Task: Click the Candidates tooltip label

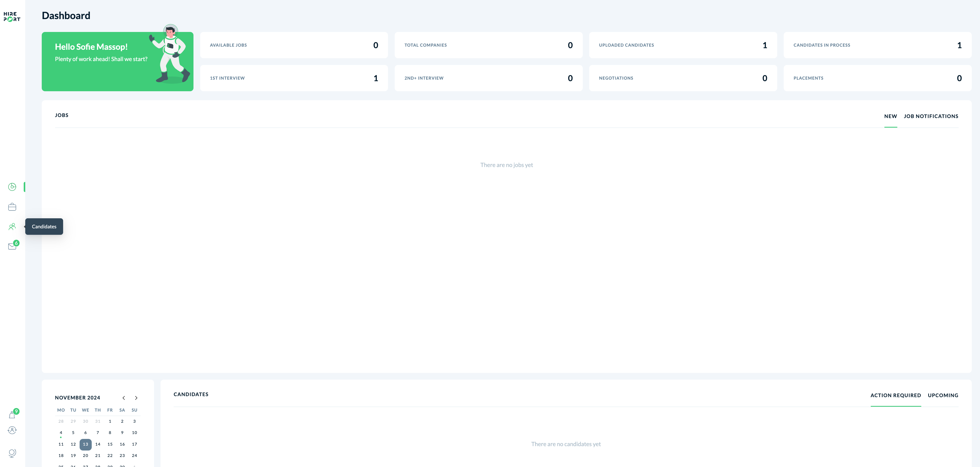Action: click(x=44, y=227)
